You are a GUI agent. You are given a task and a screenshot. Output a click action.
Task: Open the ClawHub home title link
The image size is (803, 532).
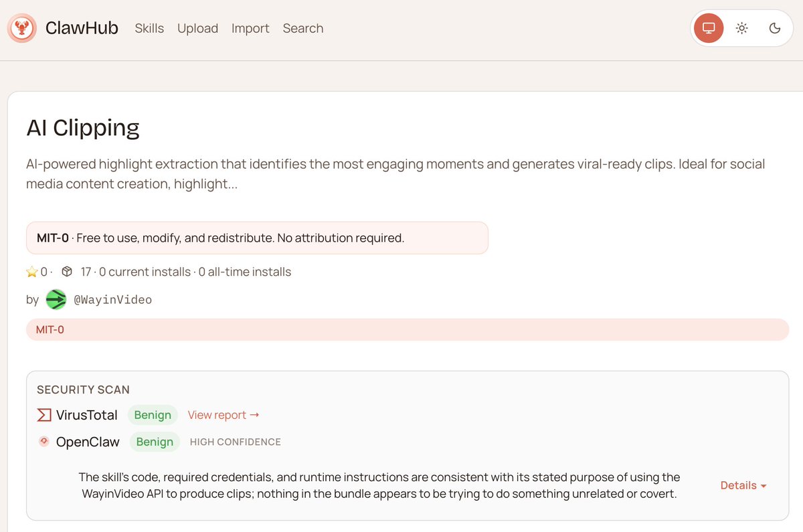click(x=82, y=28)
